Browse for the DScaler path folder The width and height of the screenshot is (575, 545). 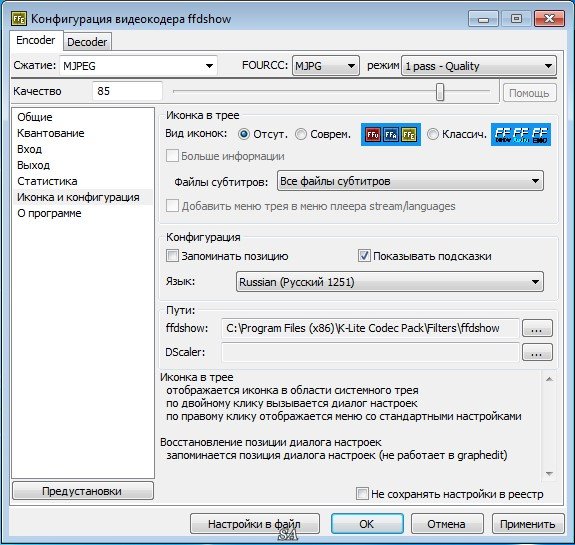(537, 352)
